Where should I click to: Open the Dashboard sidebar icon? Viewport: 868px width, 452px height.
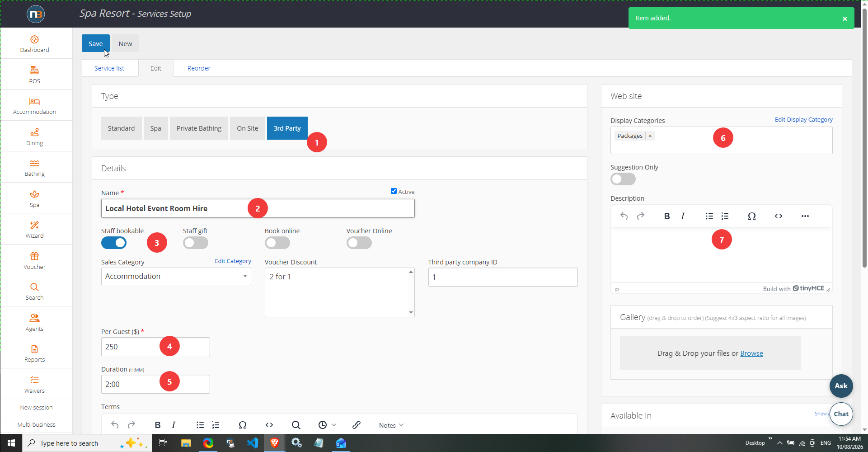coord(34,44)
